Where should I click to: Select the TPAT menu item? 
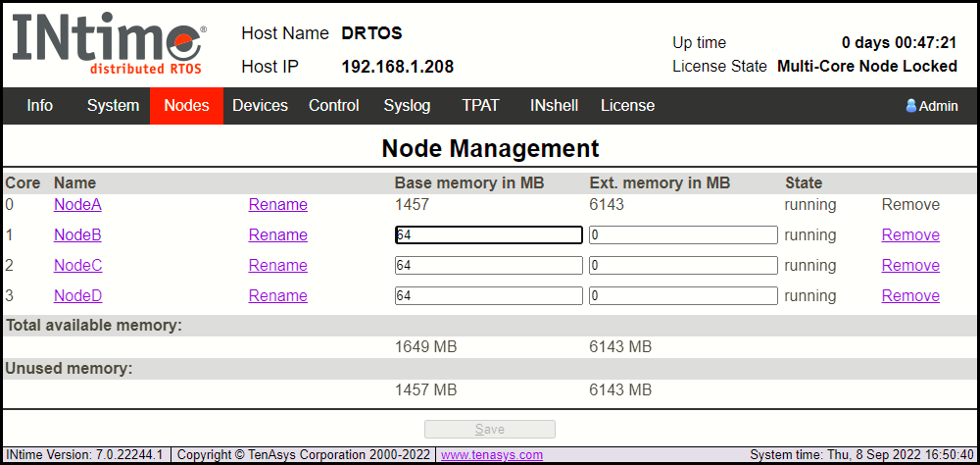[480, 105]
